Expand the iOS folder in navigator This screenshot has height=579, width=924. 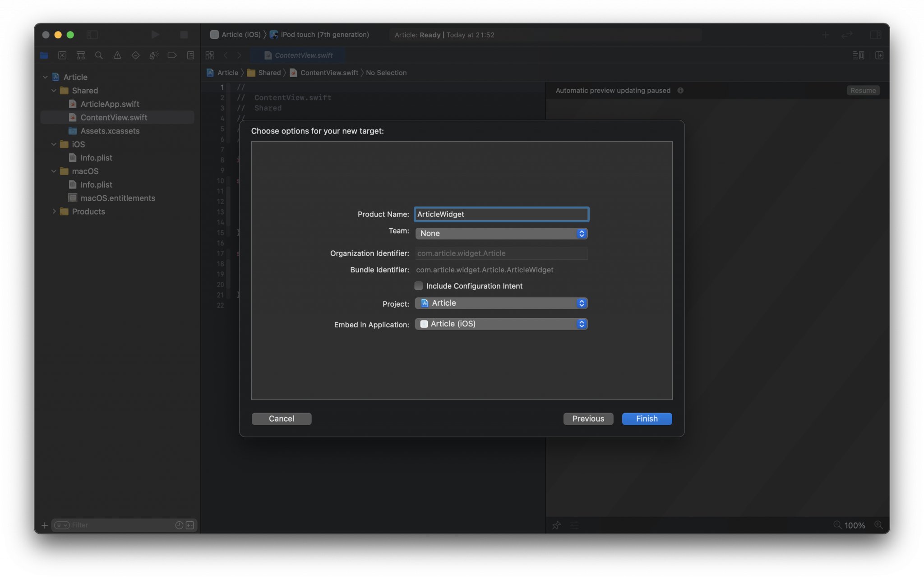point(53,144)
